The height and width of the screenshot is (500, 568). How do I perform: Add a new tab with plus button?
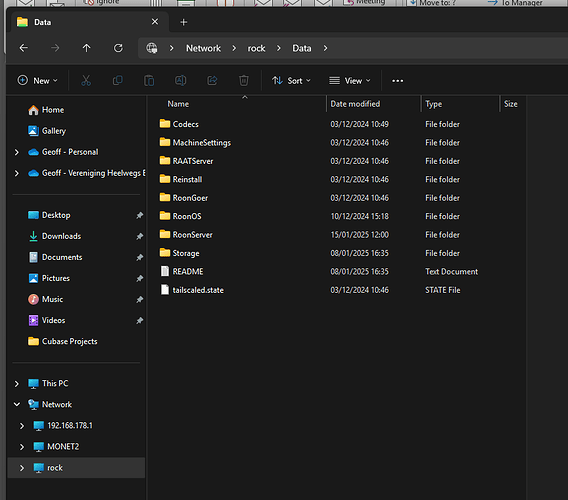click(184, 22)
